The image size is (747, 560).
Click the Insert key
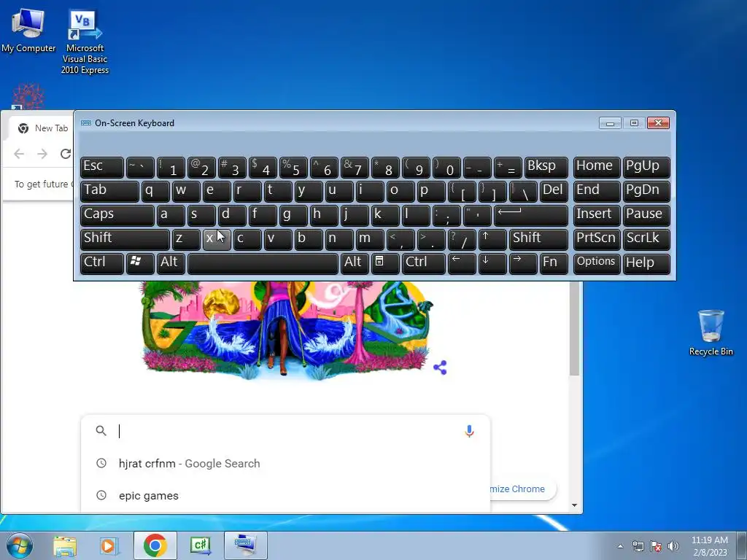click(x=597, y=215)
